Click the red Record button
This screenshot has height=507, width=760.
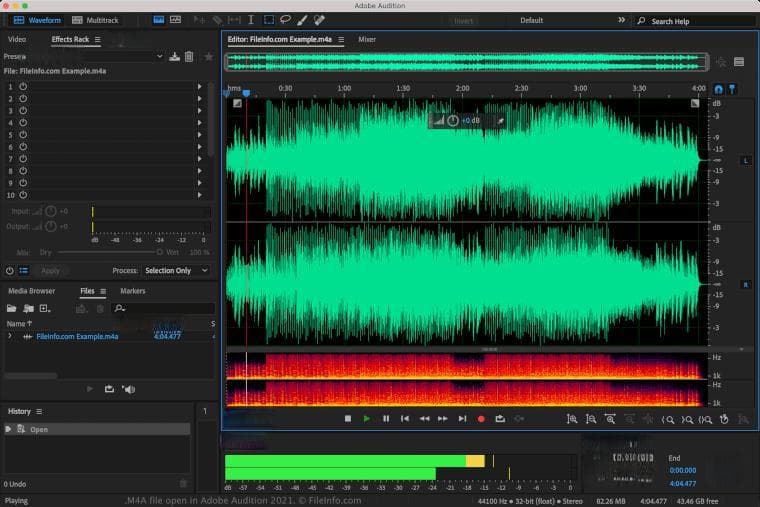pyautogui.click(x=481, y=419)
